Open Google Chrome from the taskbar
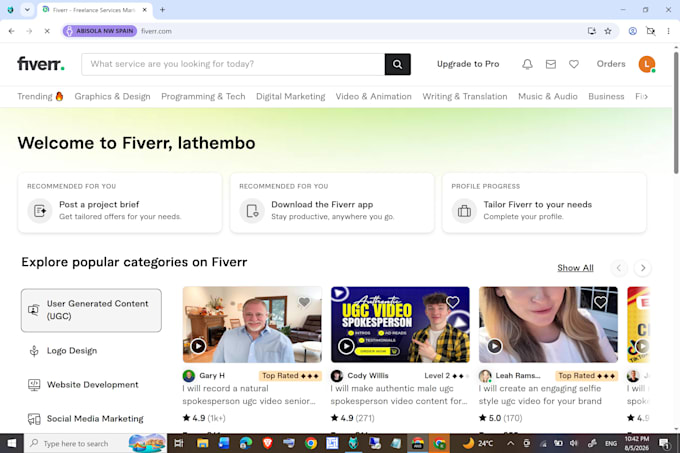This screenshot has width=680, height=453. [x=311, y=443]
